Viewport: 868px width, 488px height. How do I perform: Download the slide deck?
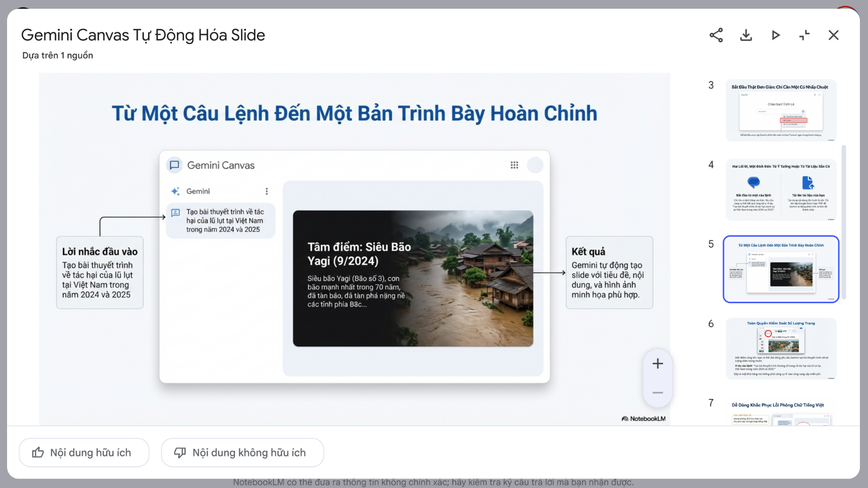coord(746,35)
